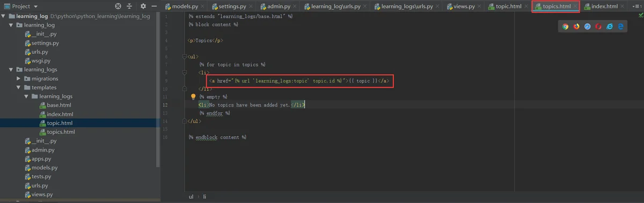Click the extends 'learning_logs/base.html' line
The image size is (644, 203).
click(240, 17)
